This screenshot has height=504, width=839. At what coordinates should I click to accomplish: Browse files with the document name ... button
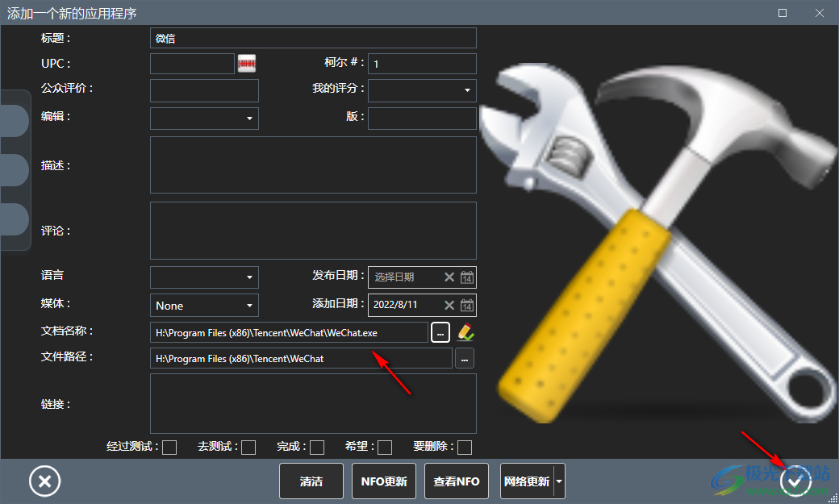pos(440,331)
